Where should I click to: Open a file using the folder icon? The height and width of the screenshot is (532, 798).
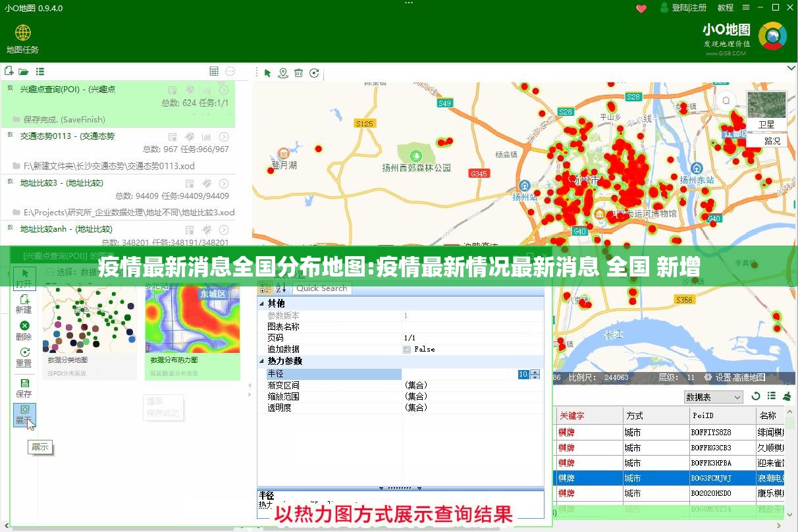[x=23, y=70]
